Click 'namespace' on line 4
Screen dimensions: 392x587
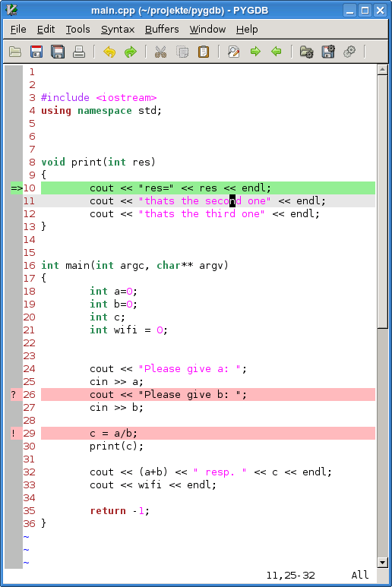point(105,111)
